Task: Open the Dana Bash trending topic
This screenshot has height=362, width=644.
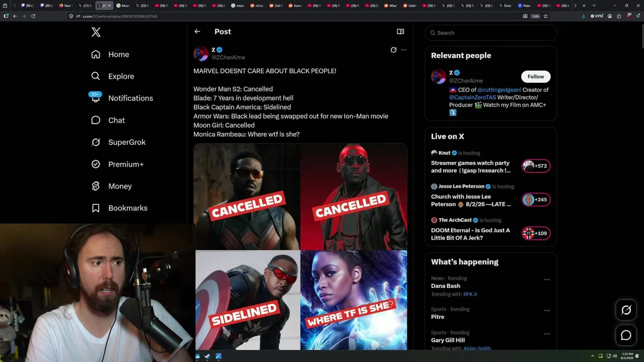Action: (446, 286)
